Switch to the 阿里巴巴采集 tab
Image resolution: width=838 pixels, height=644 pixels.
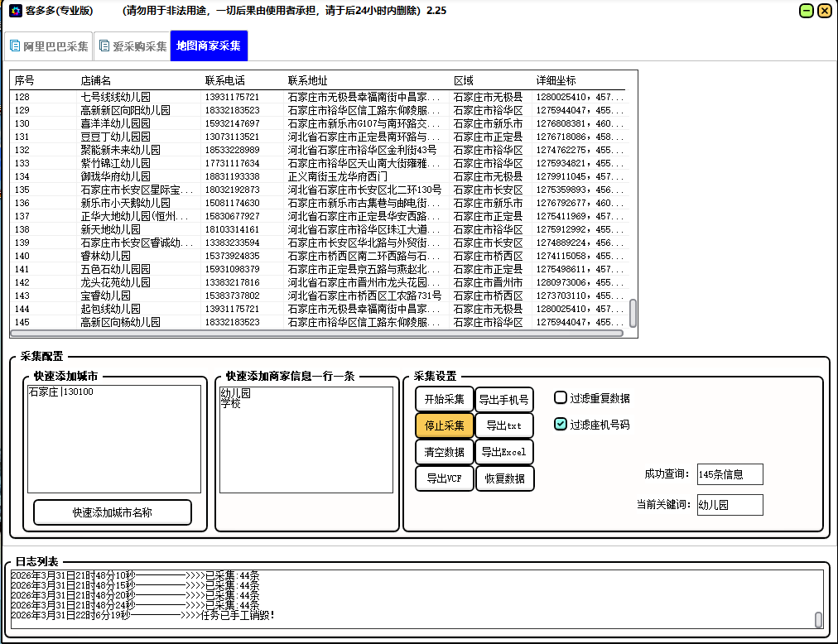pos(48,46)
